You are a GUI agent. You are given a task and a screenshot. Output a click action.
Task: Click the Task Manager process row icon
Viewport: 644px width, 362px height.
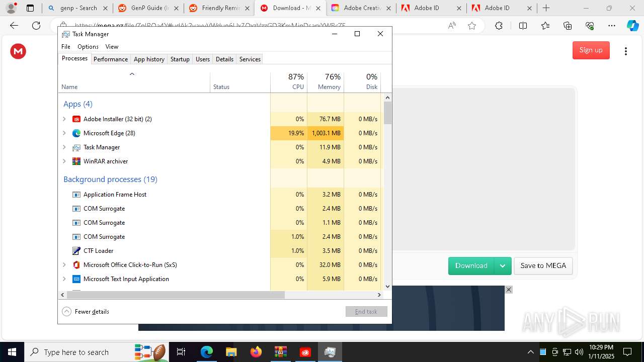76,147
